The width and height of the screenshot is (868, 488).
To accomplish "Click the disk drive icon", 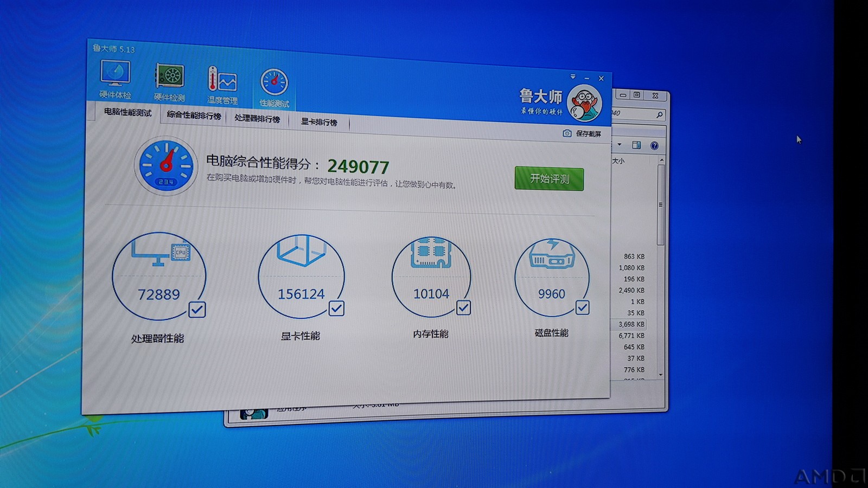I will [x=552, y=253].
